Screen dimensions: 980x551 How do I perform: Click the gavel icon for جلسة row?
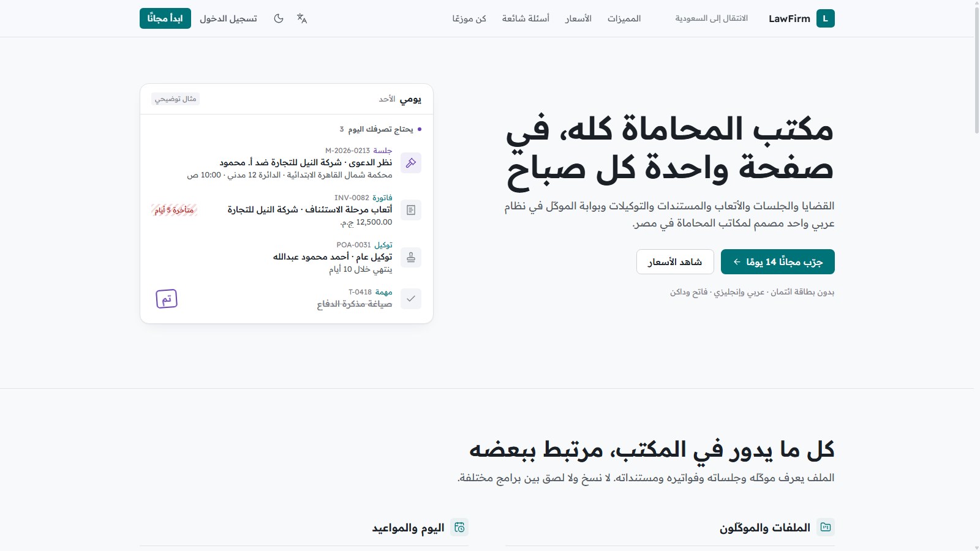(411, 163)
